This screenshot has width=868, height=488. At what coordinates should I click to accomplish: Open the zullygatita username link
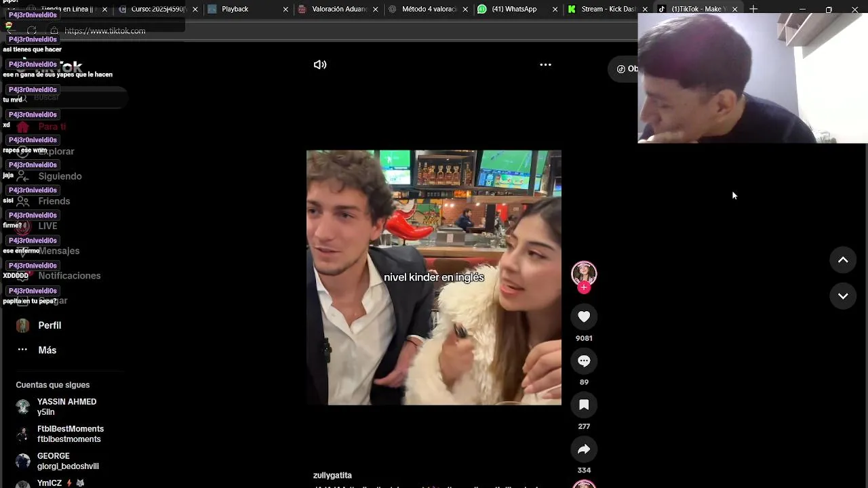pyautogui.click(x=332, y=475)
